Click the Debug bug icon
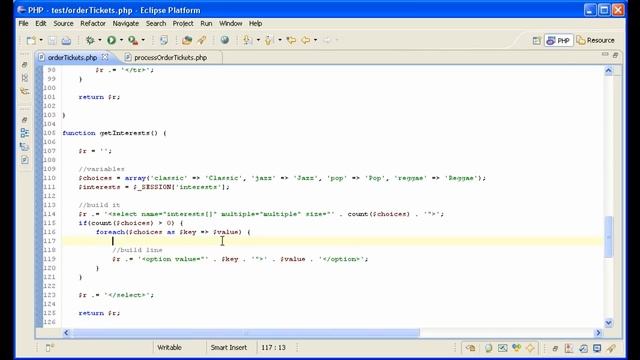This screenshot has width=640, height=360. [x=90, y=40]
